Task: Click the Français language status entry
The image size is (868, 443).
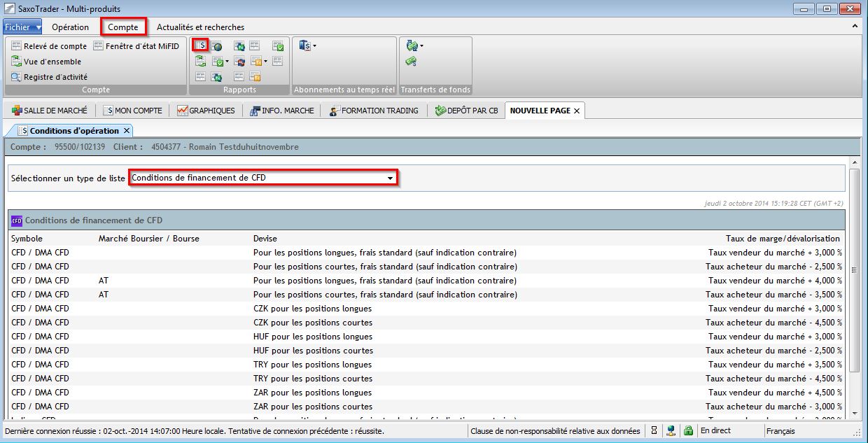Action: 780,431
